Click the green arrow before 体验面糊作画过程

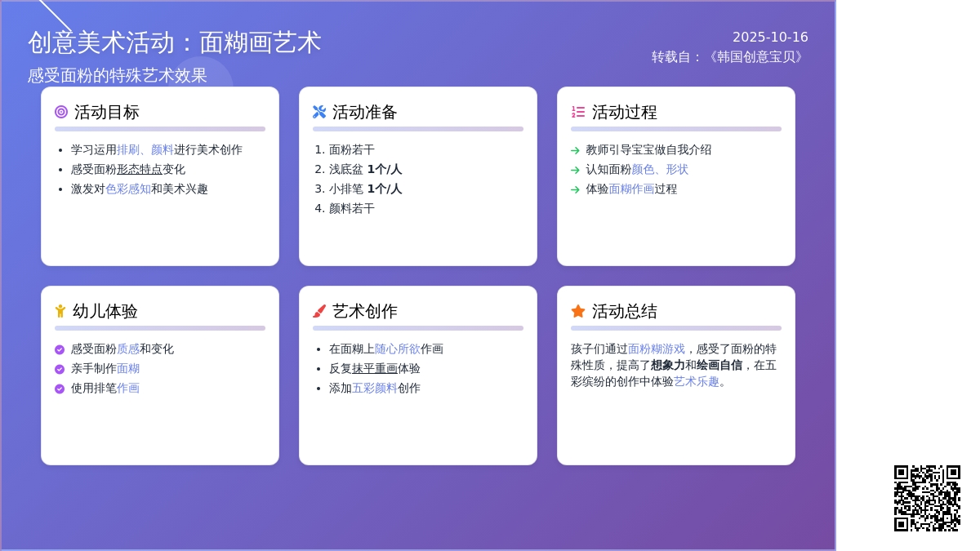(575, 190)
